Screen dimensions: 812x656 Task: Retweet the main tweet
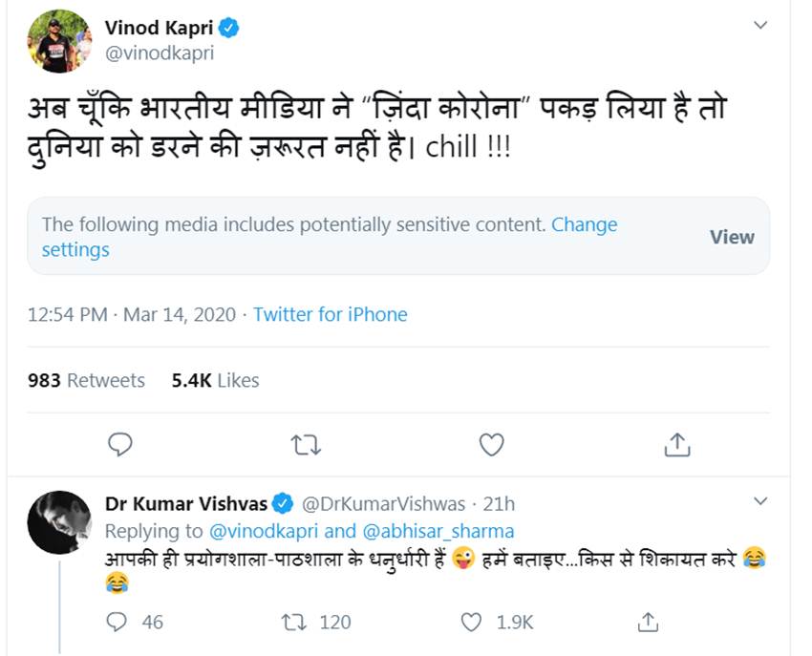(306, 444)
